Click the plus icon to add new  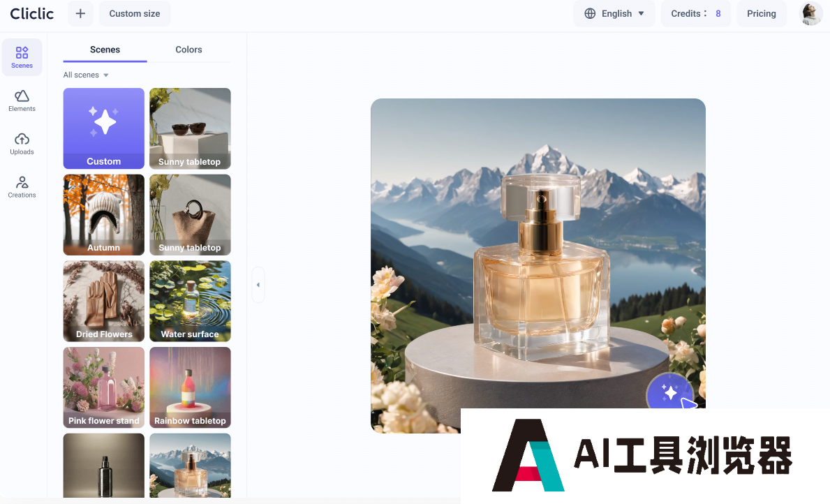coord(80,13)
